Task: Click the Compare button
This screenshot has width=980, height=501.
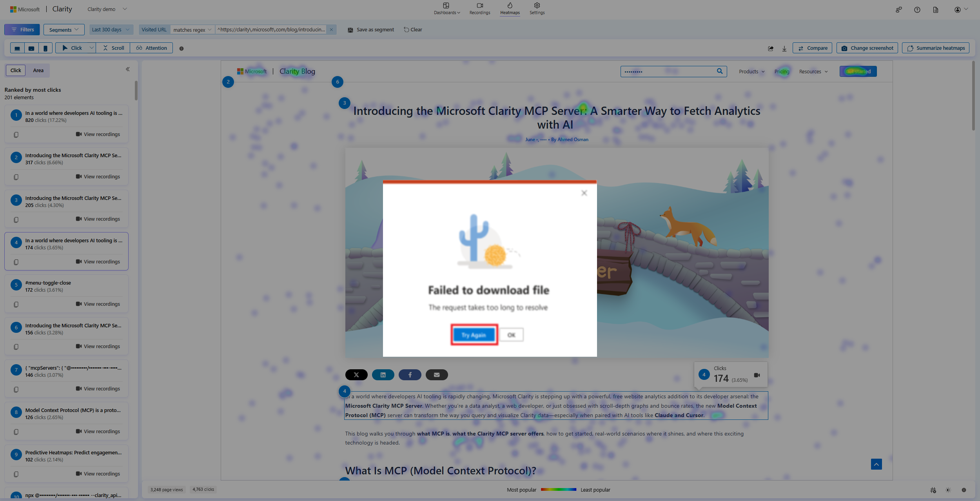Action: coord(812,48)
